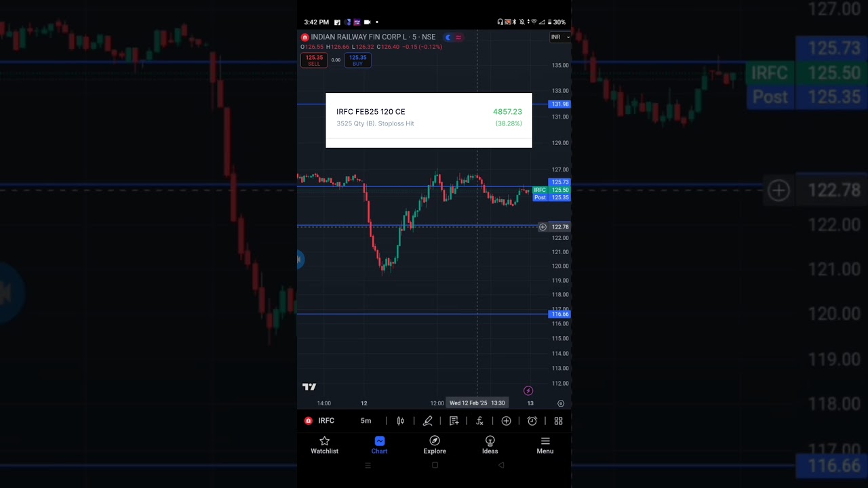Tap the Wed 12 Feb '25 13:30 label

point(477,403)
